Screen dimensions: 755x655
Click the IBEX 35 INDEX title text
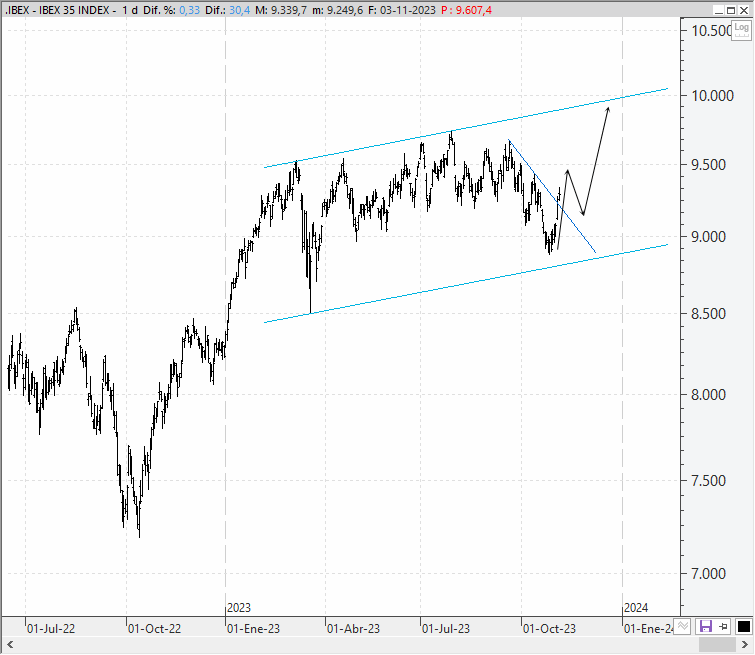click(x=75, y=10)
